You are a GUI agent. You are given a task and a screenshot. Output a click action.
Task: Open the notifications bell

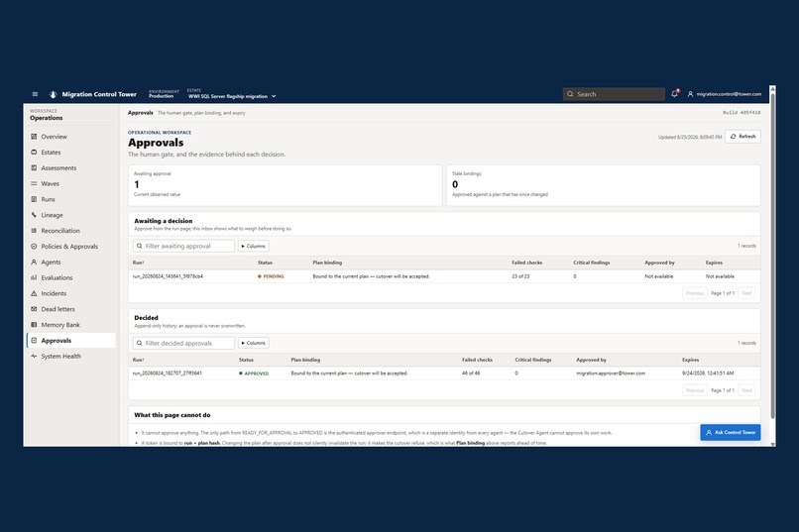(x=675, y=94)
